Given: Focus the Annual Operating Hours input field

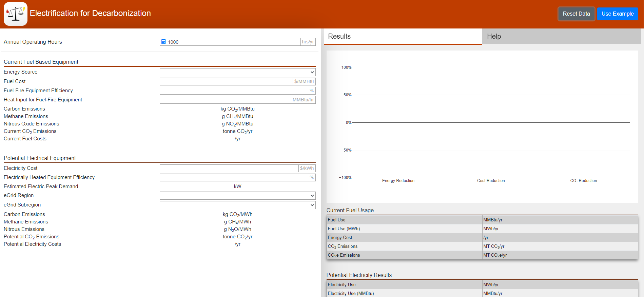Looking at the screenshot, I should point(234,42).
